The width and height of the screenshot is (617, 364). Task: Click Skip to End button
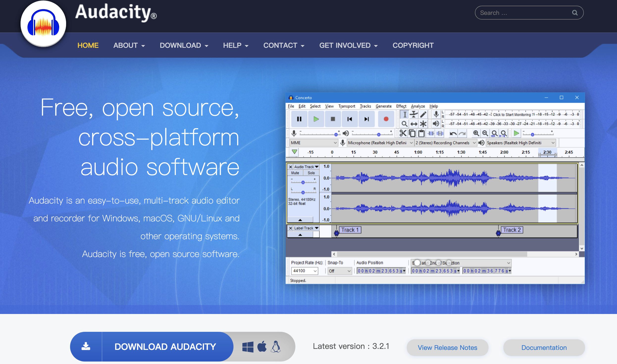(x=366, y=119)
